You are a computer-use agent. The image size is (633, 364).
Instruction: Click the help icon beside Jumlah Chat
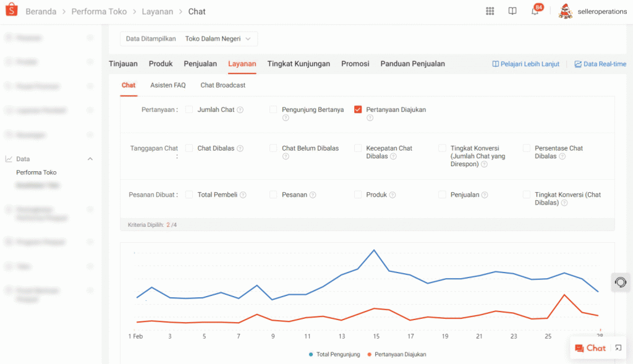pyautogui.click(x=240, y=110)
